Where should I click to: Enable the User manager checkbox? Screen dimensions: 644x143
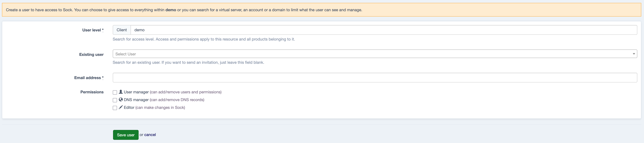tap(115, 92)
